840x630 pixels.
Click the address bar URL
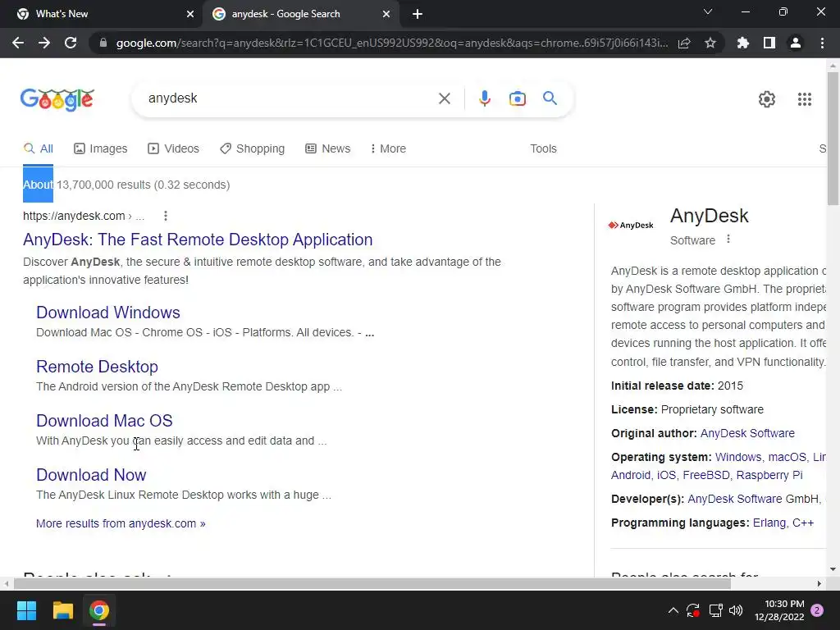tap(391, 43)
